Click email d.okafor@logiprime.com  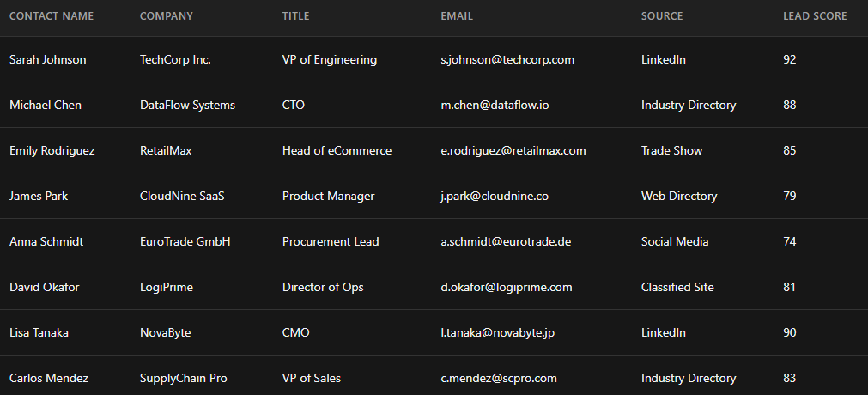pos(507,288)
